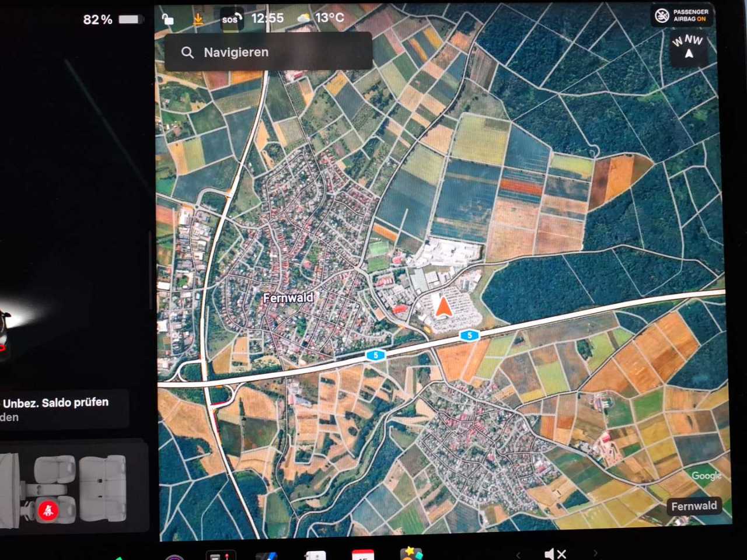Tap the 12:55 clock display
The height and width of the screenshot is (560, 747).
(x=267, y=18)
